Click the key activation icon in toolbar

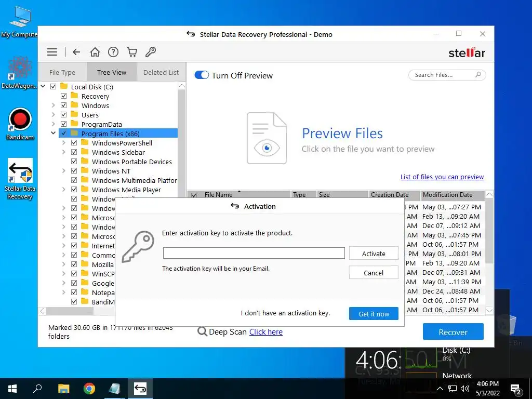click(x=150, y=52)
